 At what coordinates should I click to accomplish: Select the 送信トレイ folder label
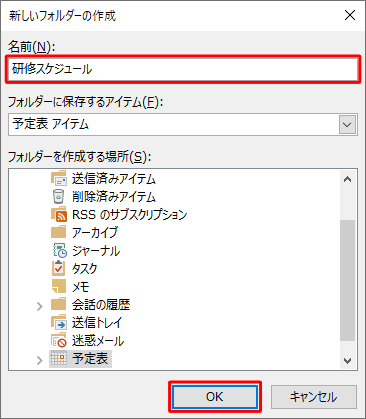click(97, 322)
